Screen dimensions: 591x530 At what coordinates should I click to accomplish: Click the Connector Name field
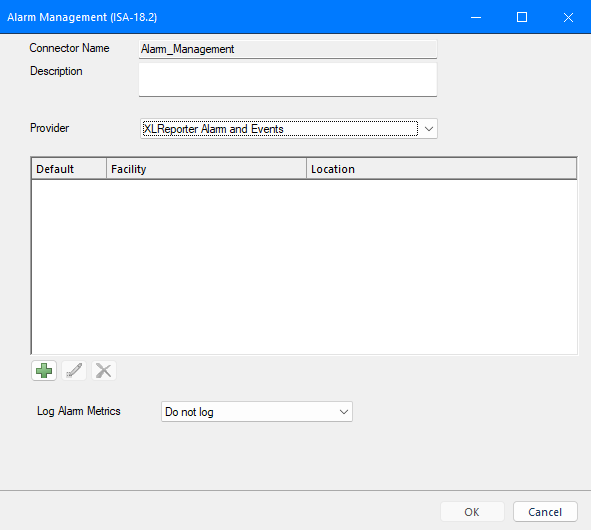click(x=288, y=49)
